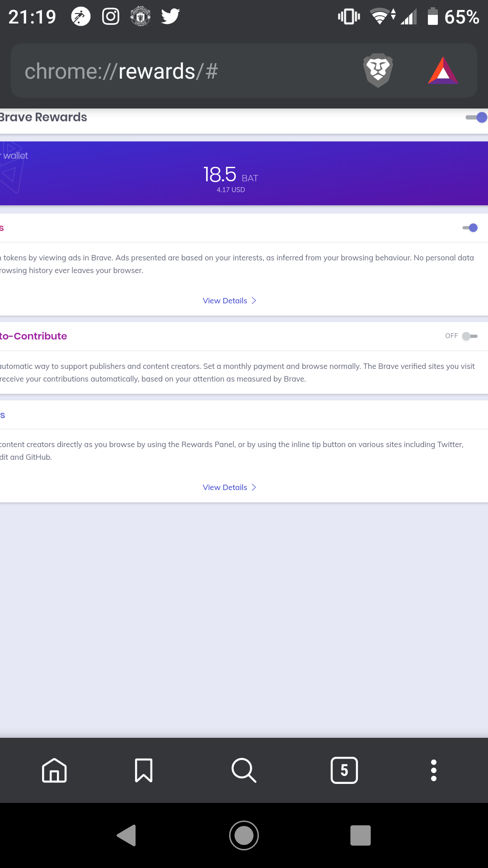Viewport: 488px width, 868px height.
Task: Open bookmarks from bottom toolbar
Action: tap(144, 770)
